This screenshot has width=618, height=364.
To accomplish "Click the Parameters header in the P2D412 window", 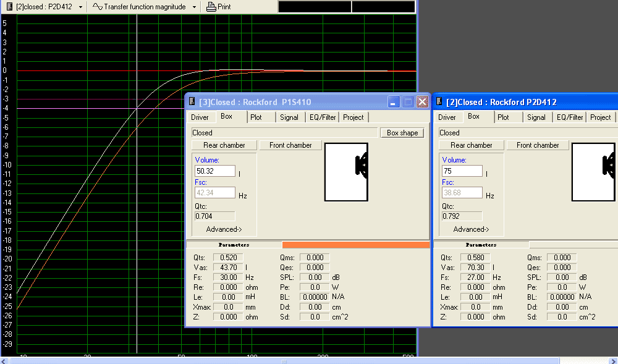I will (481, 245).
